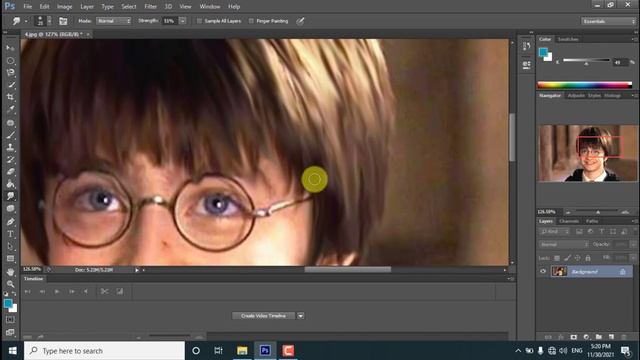
Task: Switch to the Paths tab
Action: (x=592, y=221)
